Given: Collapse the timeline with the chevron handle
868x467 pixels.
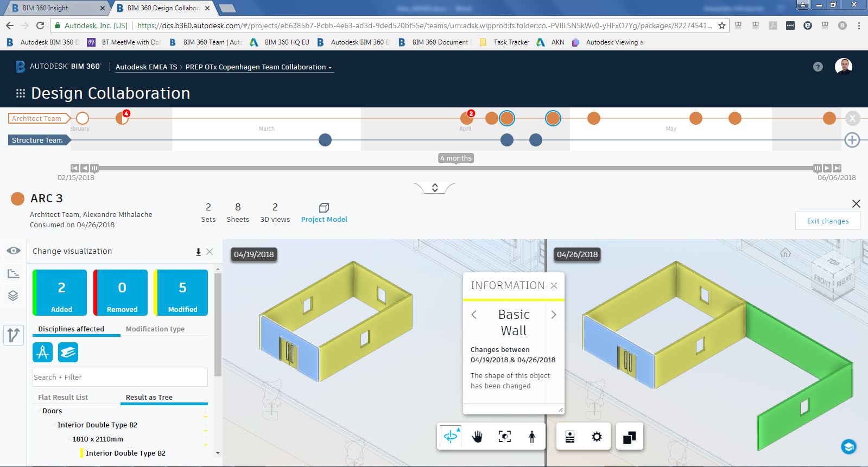Looking at the screenshot, I should point(434,188).
